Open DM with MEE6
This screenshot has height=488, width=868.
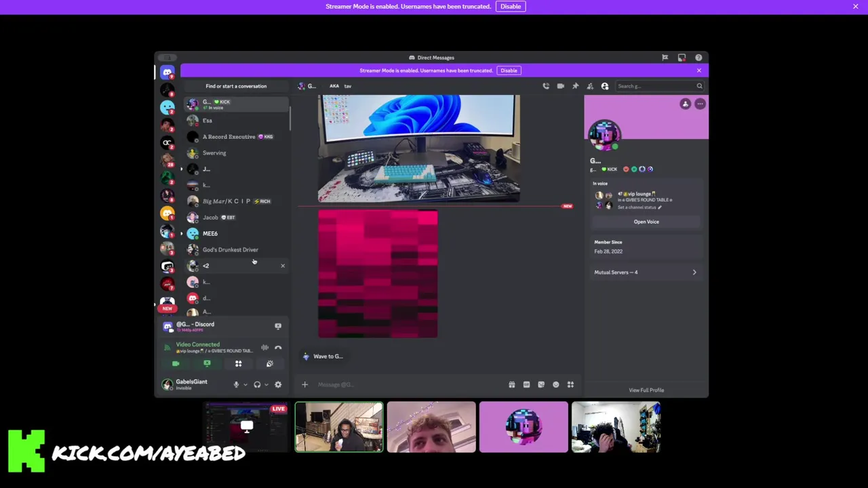click(236, 234)
